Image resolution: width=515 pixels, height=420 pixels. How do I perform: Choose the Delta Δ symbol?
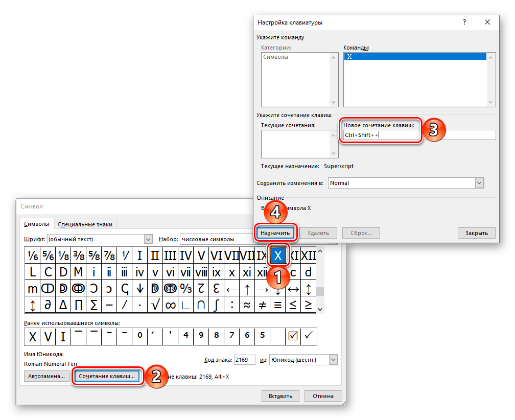[x=63, y=305]
